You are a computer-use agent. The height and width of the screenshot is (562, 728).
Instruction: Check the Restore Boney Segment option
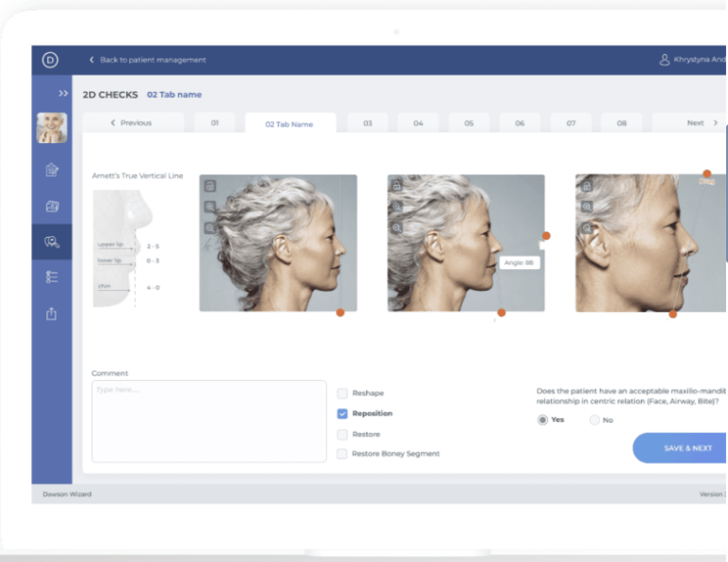342,454
